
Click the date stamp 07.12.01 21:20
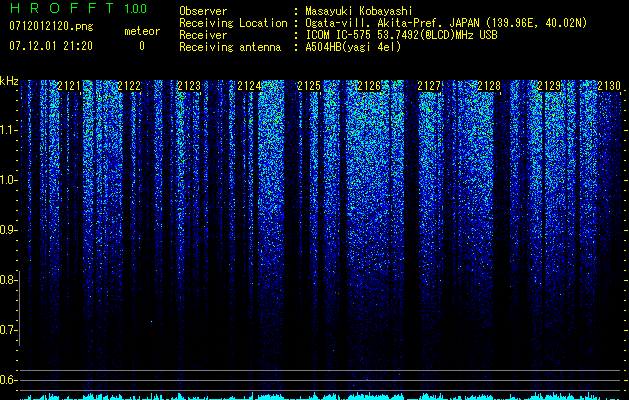click(x=51, y=46)
